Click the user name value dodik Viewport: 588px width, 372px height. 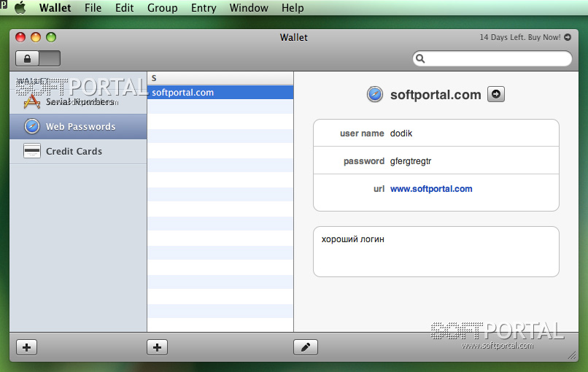tap(401, 133)
